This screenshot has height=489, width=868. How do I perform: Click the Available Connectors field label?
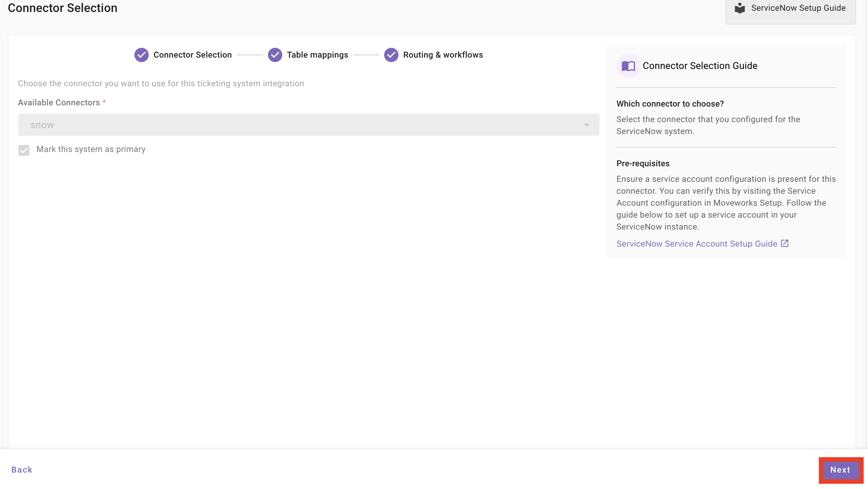coord(59,103)
